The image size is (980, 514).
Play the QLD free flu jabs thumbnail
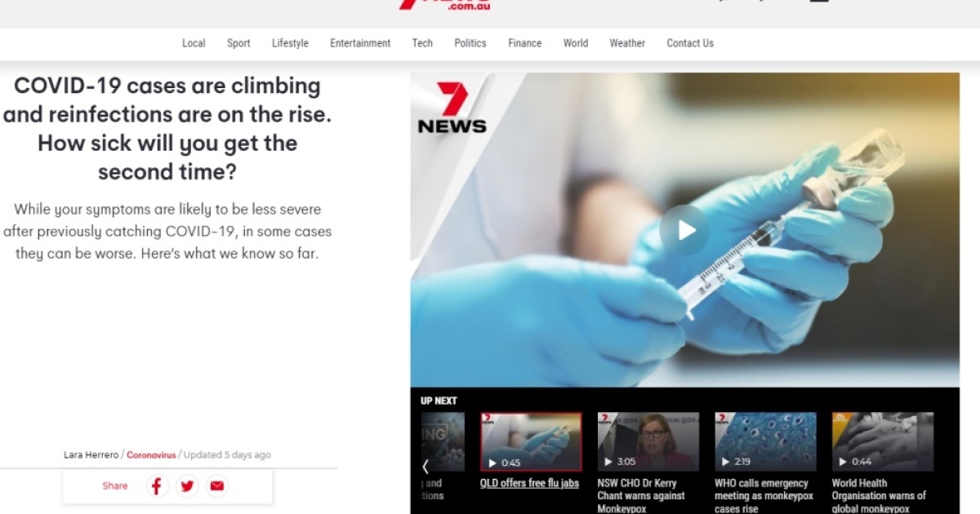531,441
